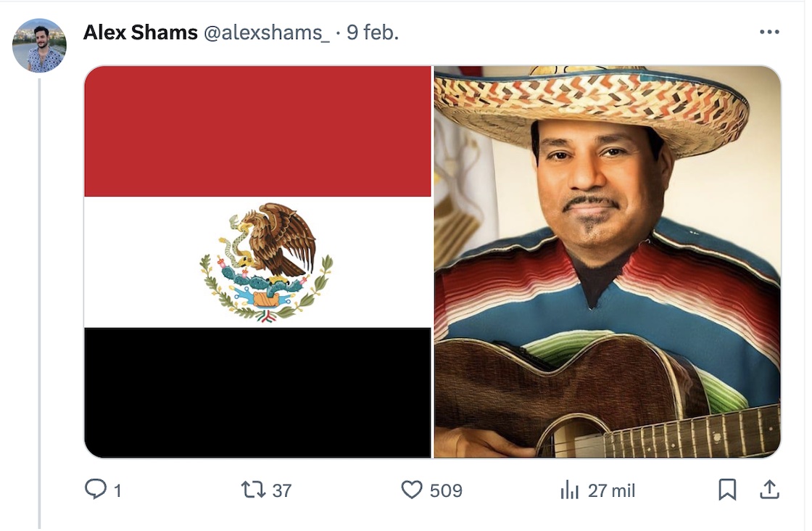This screenshot has height=531, width=812.
Task: Click the reply speech bubble icon
Action: pyautogui.click(x=95, y=490)
